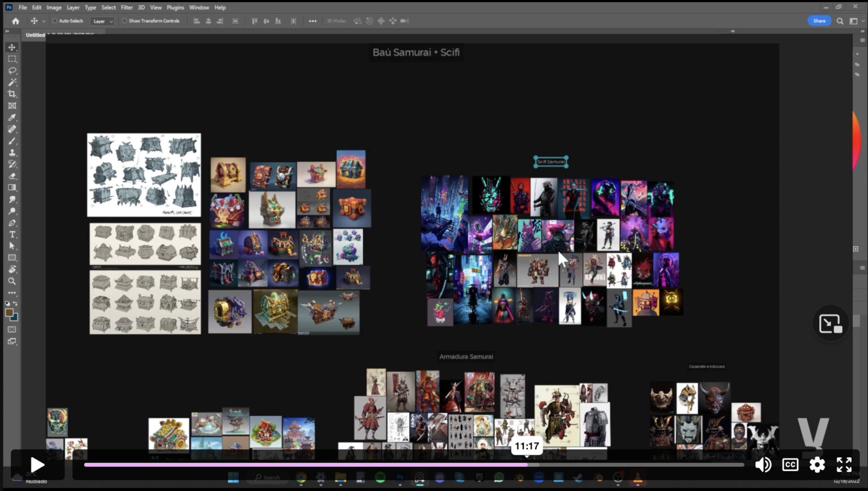868x491 pixels.
Task: Click the blue Share button
Action: (x=819, y=21)
